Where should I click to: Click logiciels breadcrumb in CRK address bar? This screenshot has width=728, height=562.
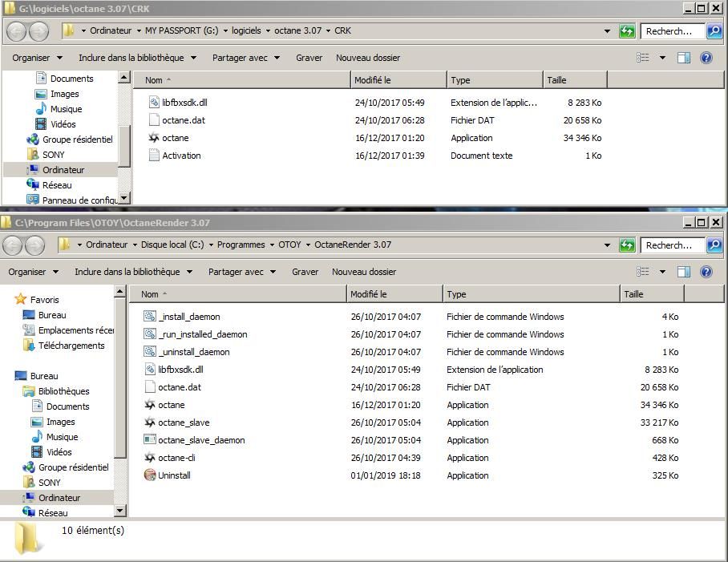(246, 30)
